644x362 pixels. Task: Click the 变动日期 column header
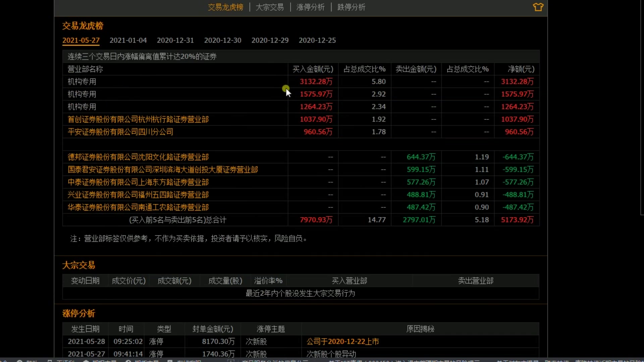click(85, 281)
